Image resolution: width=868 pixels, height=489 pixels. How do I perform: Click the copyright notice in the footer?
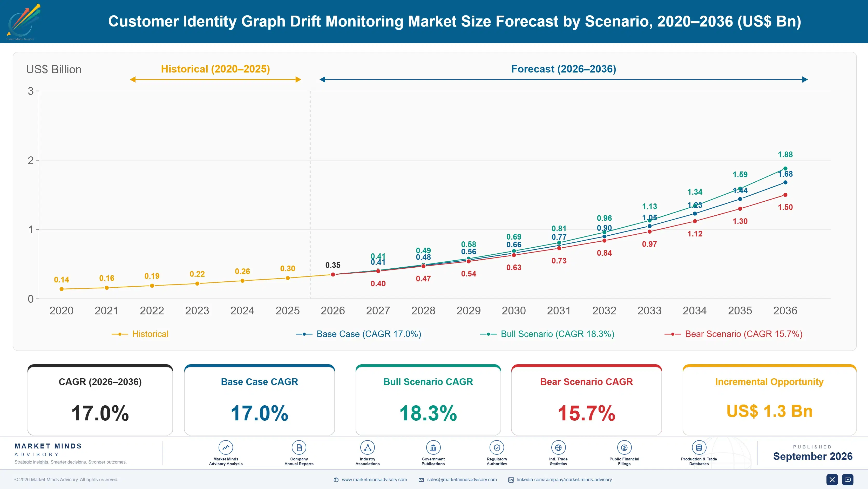(x=66, y=480)
